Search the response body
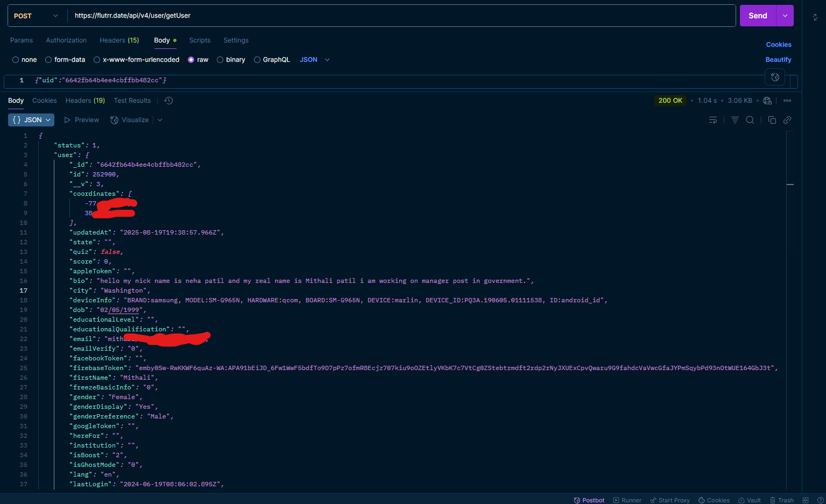Viewport: 826px width, 504px height. (750, 120)
